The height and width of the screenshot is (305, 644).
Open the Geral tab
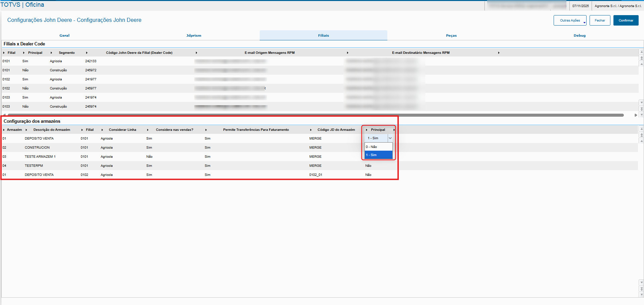coord(65,35)
